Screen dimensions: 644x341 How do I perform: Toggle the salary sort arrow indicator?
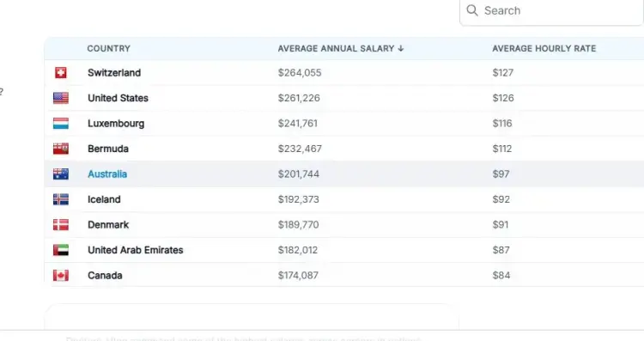tap(401, 48)
